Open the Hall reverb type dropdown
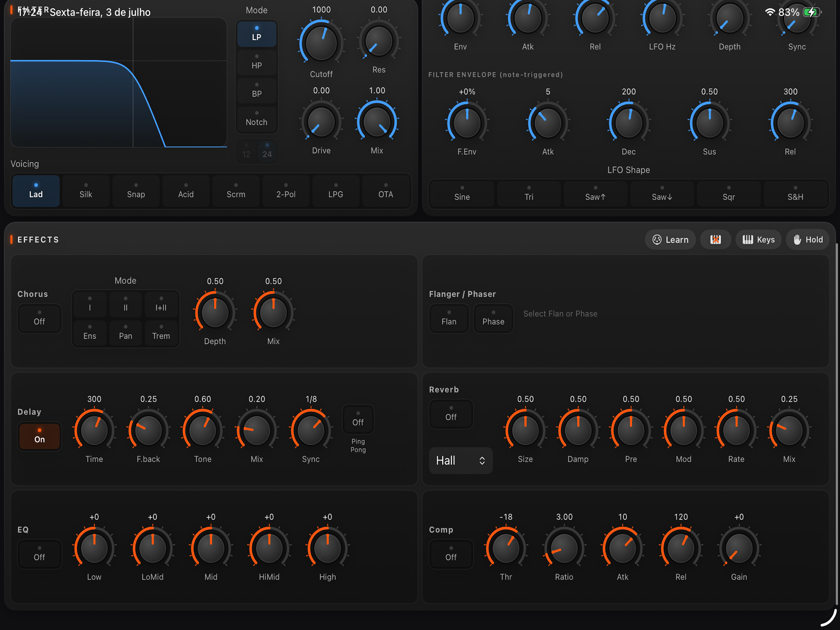Image resolution: width=840 pixels, height=630 pixels. click(461, 461)
